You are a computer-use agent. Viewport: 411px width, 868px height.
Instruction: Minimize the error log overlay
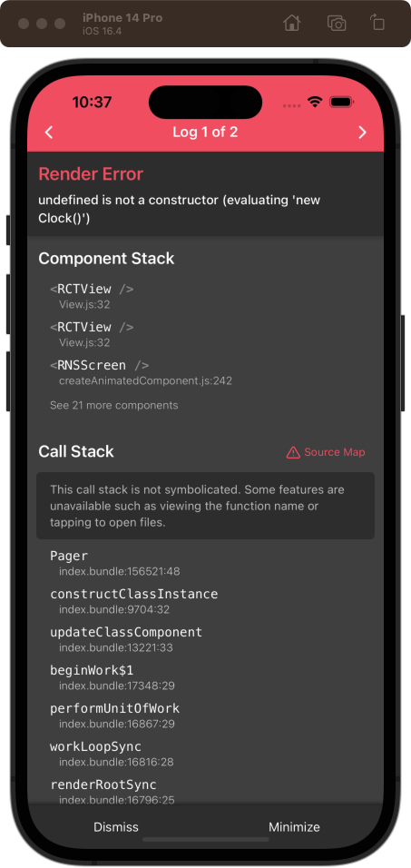pos(294,827)
